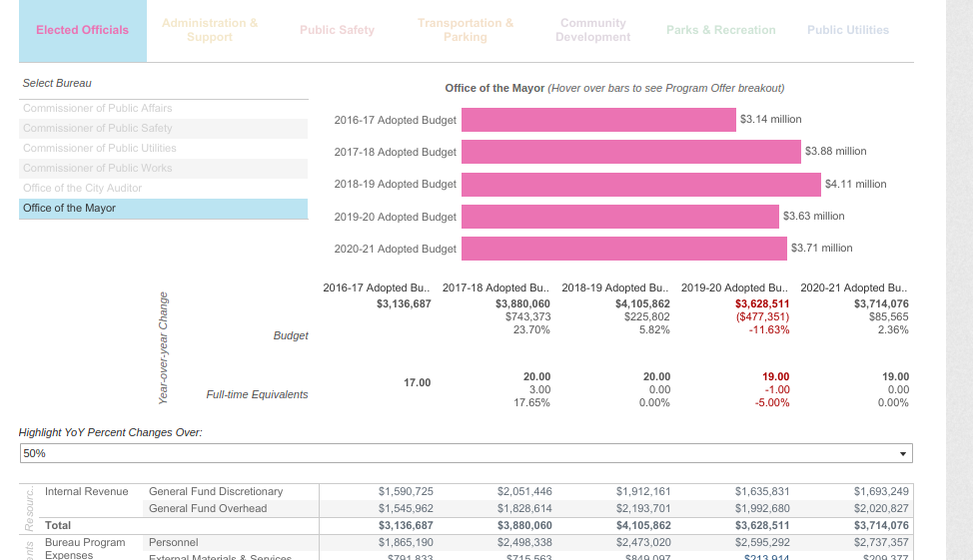Click the $1,590,725 discretionary value
Viewport: 973px width, 560px height.
pyautogui.click(x=406, y=492)
